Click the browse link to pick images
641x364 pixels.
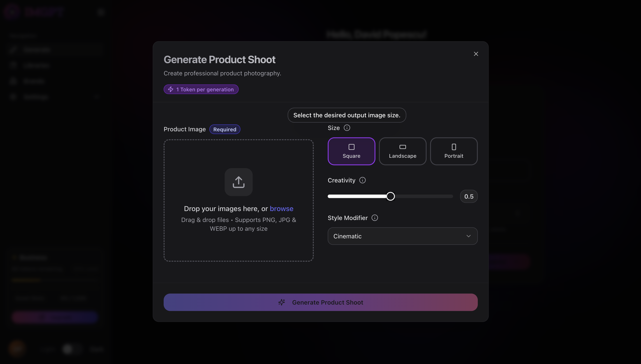point(282,208)
